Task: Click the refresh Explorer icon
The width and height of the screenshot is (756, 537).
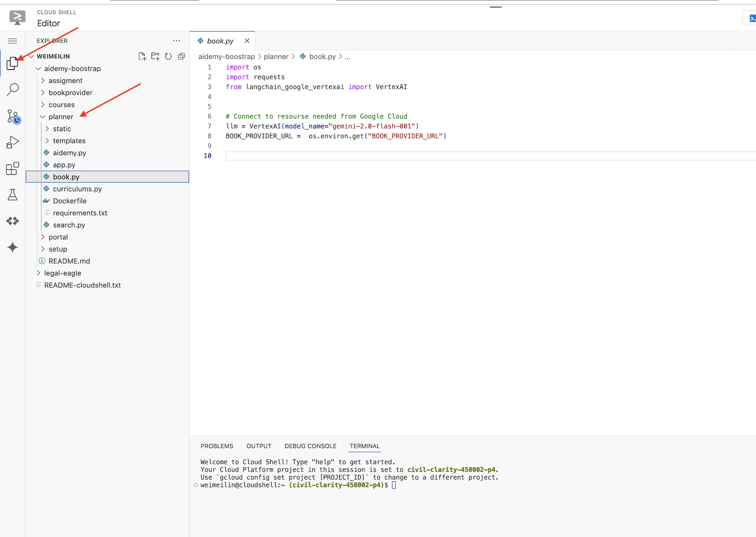Action: point(168,56)
